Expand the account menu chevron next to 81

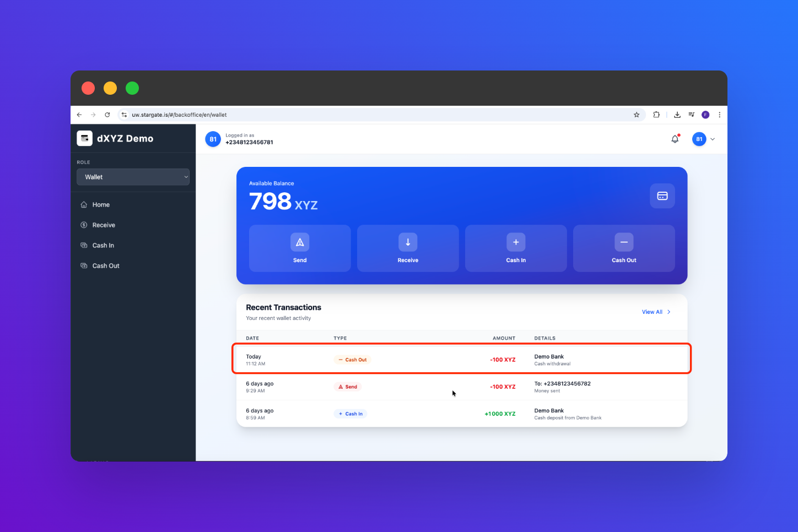[713, 139]
